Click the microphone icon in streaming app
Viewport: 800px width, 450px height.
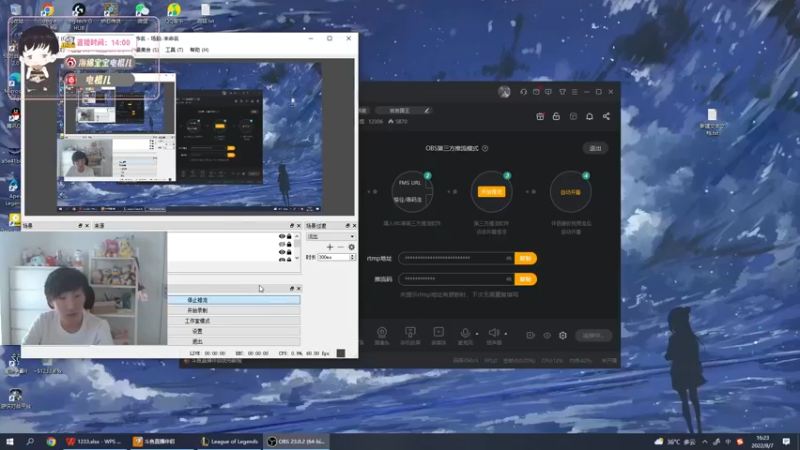click(x=465, y=333)
